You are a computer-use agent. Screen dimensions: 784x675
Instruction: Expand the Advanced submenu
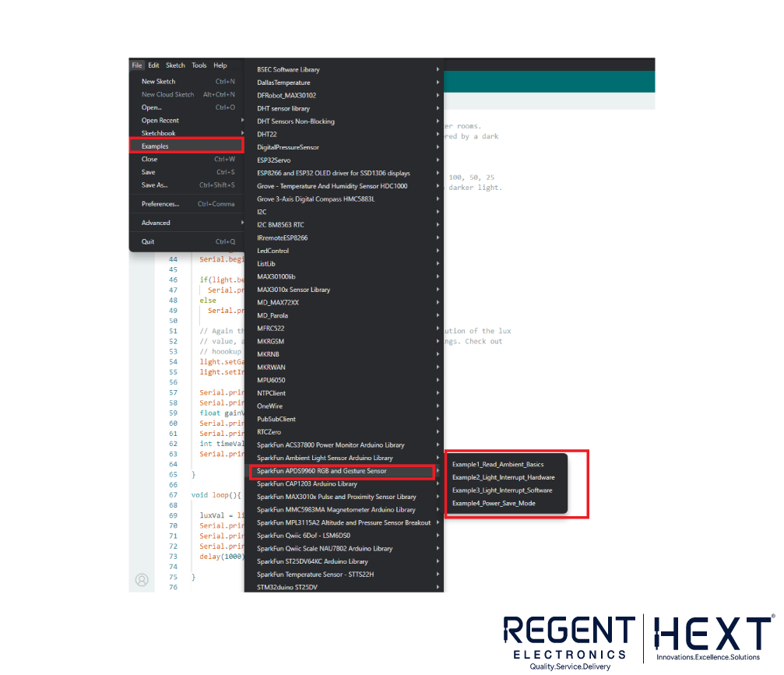coord(187,223)
